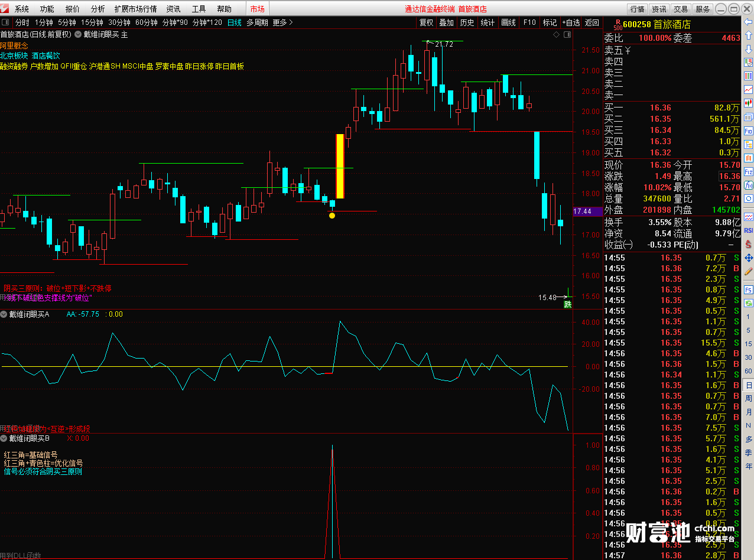Open the 扩展市场行情 menu
Screen dimensions: 754x560
tap(136, 9)
